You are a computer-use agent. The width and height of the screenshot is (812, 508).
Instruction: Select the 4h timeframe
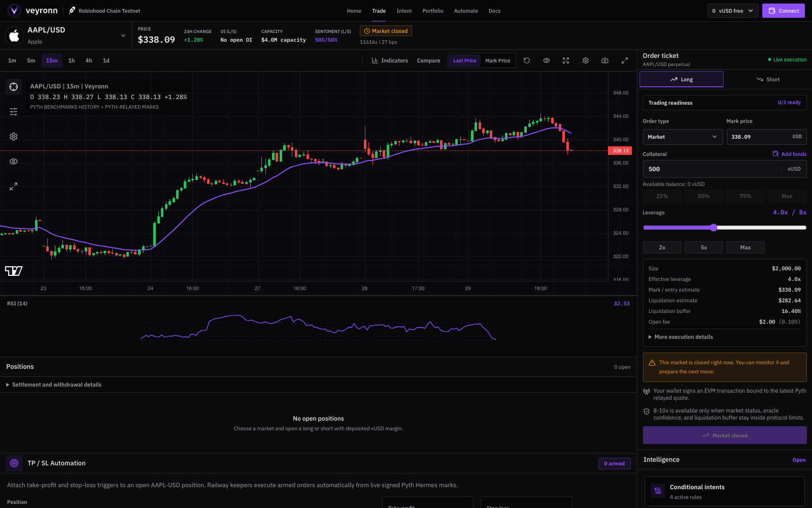89,60
